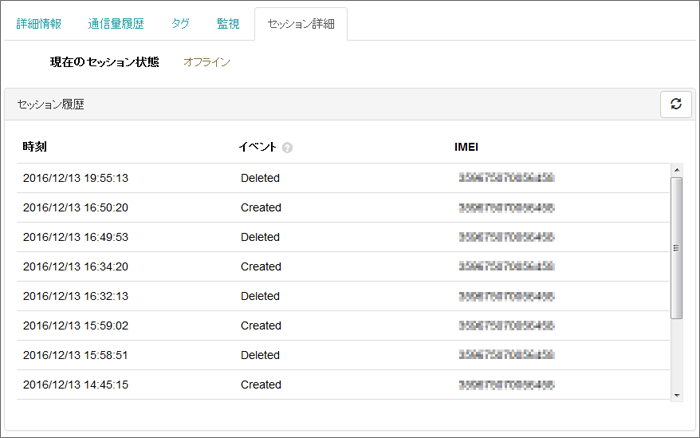
Task: Select the timestamp 2016/12/13 14:45:15
Action: point(75,384)
